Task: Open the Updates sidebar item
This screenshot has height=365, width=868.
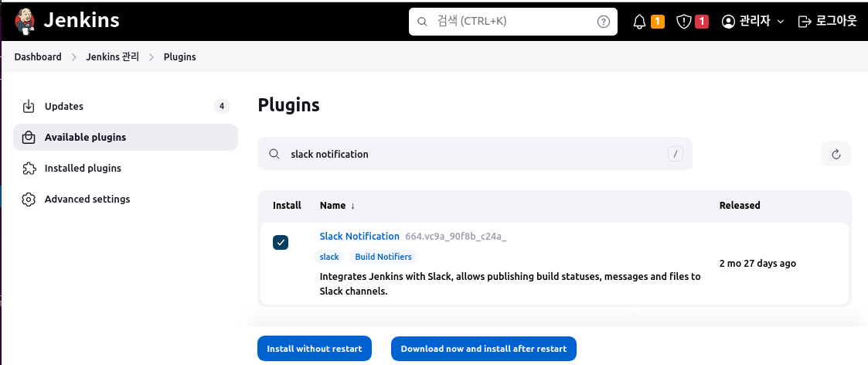Action: 126,107
